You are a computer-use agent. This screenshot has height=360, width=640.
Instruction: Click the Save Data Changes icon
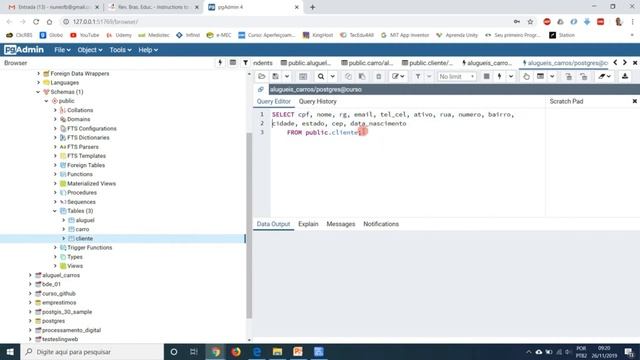pyautogui.click(x=303, y=76)
